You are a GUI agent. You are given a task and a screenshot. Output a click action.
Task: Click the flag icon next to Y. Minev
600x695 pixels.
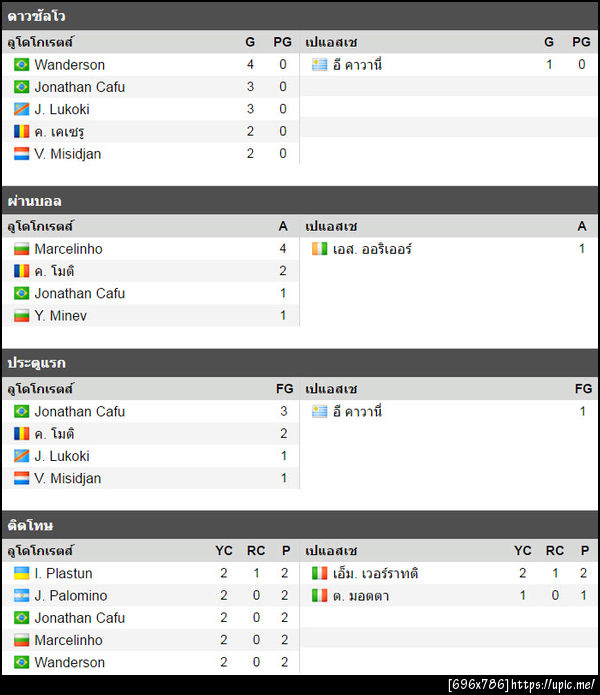pos(22,316)
